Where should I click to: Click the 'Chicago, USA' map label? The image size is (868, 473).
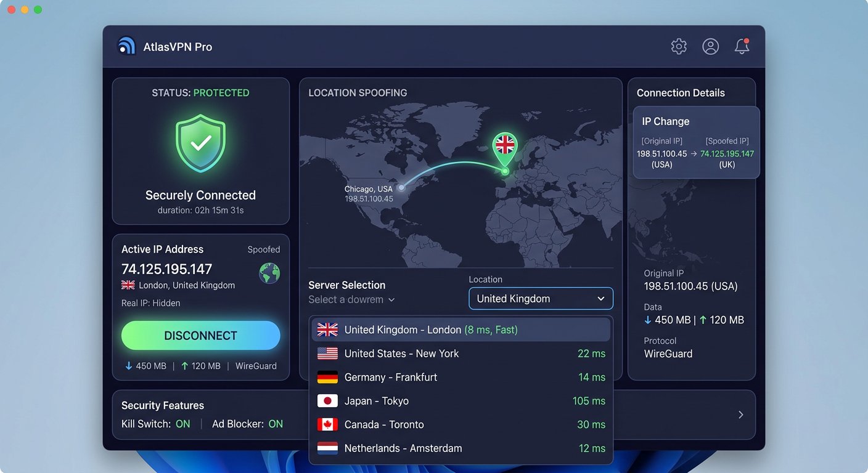[369, 189]
